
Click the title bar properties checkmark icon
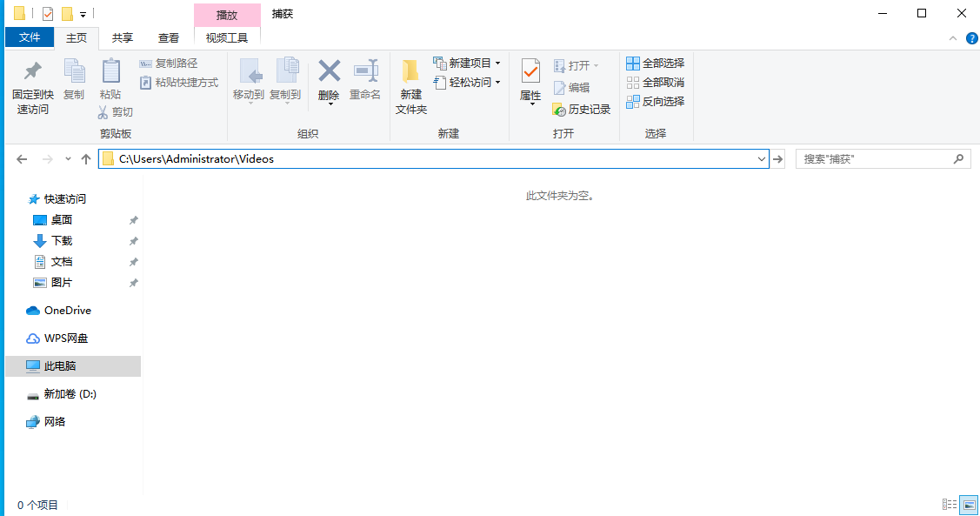[x=48, y=14]
